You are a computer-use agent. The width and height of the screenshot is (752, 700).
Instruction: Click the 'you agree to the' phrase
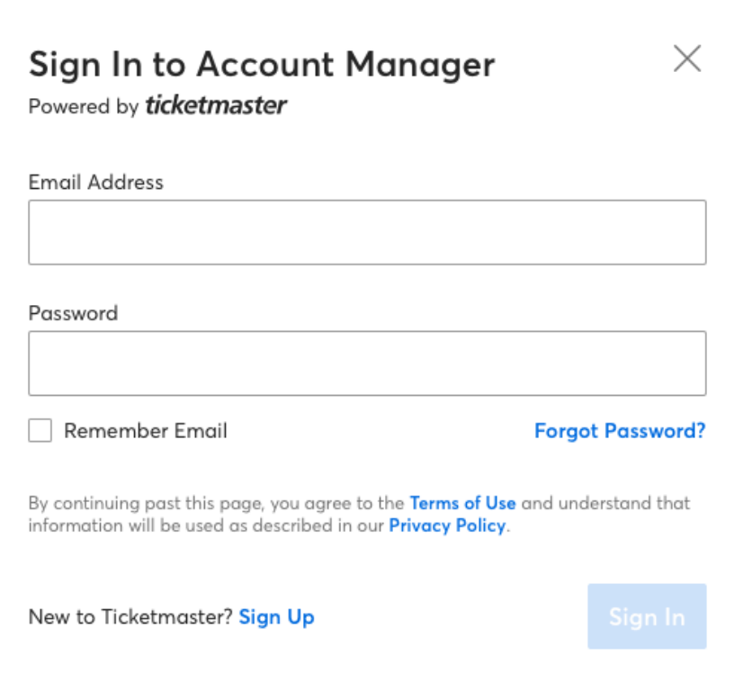click(349, 503)
